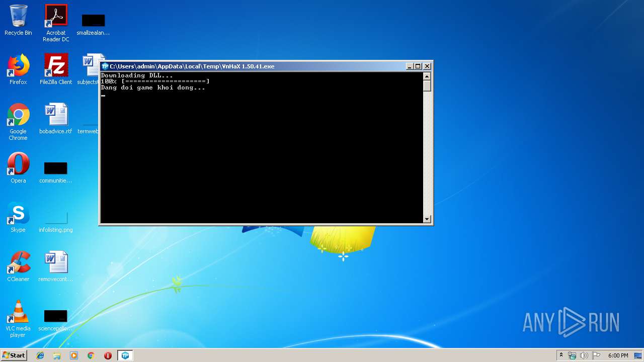
Task: Select the VnHaX console taskbar button
Action: point(125,355)
